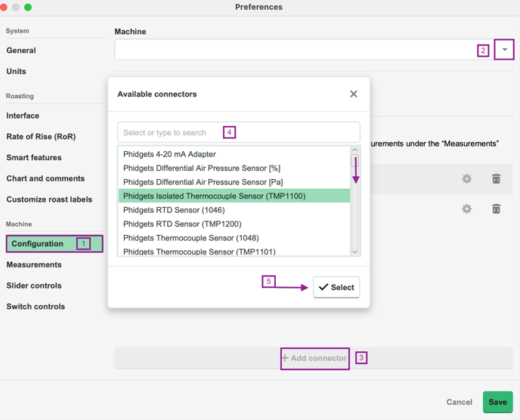Click the connector search field

tap(238, 133)
